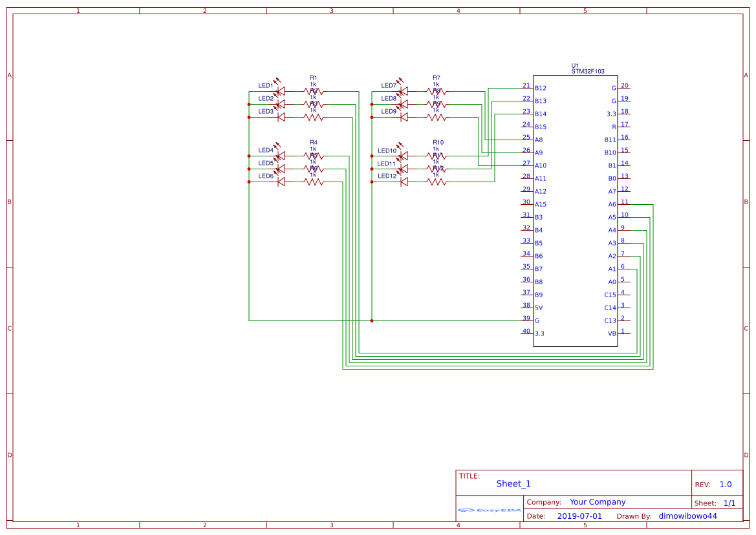Select the dimowibowo44 drawn-by name
Image resolution: width=756 pixels, height=535 pixels.
click(687, 516)
